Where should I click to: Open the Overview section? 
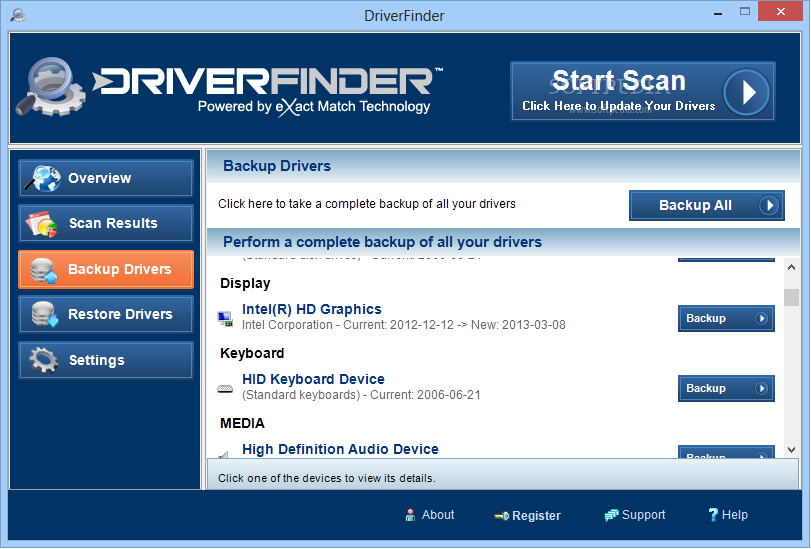[x=106, y=178]
